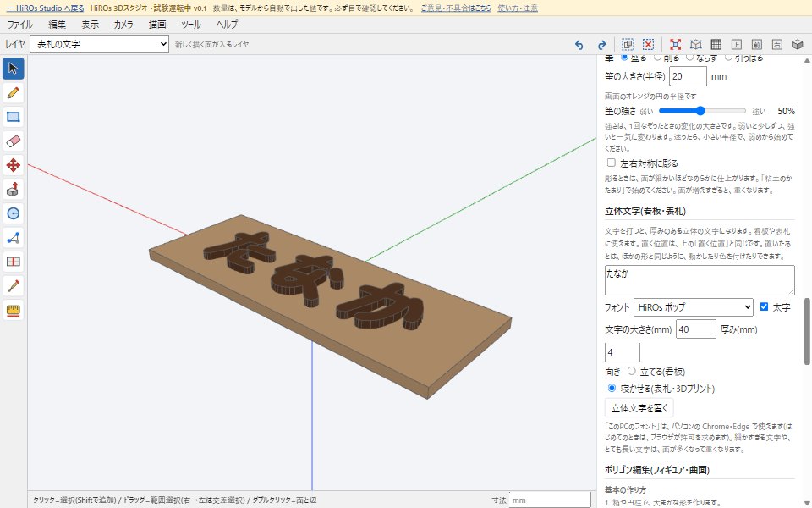Open the ファイル menu
The height and width of the screenshot is (508, 812).
click(19, 25)
